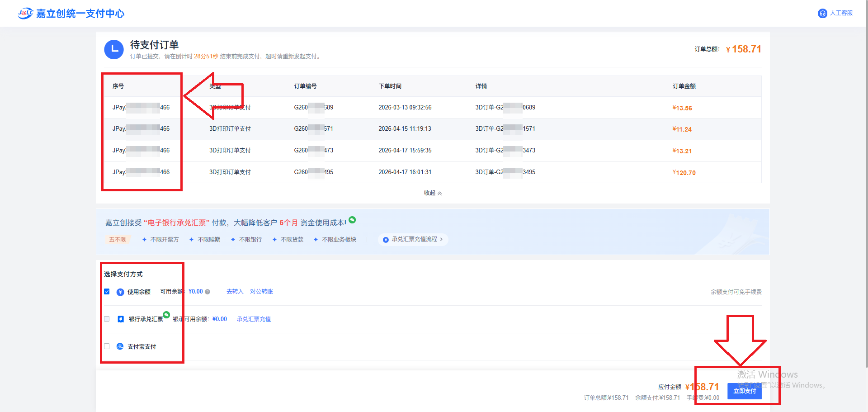Check the 银行承兑汇票 payment checkbox
868x412 pixels.
[x=107, y=319]
